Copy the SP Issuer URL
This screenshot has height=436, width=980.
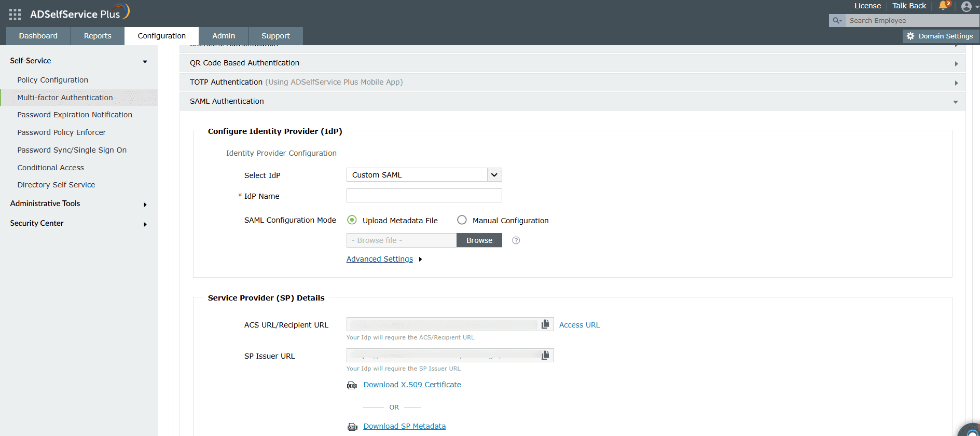click(545, 356)
